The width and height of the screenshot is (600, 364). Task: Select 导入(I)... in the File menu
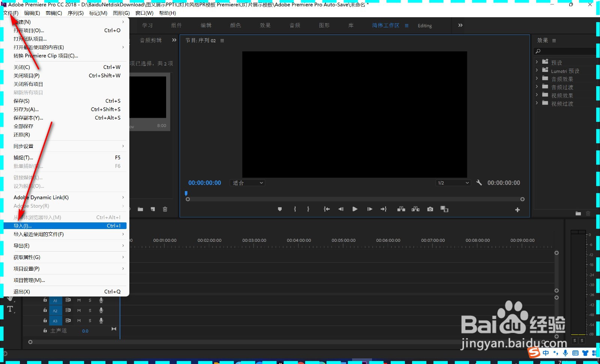(x=65, y=226)
